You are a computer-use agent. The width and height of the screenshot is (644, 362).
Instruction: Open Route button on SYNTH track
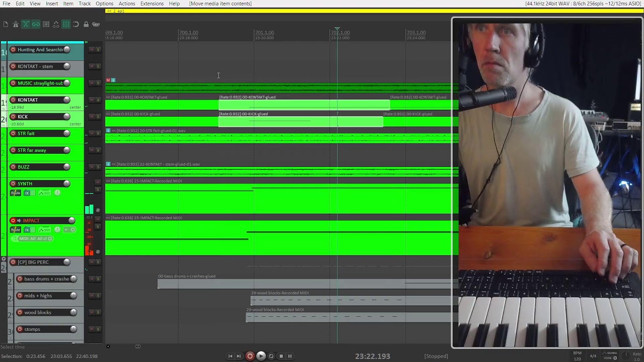pos(16,193)
